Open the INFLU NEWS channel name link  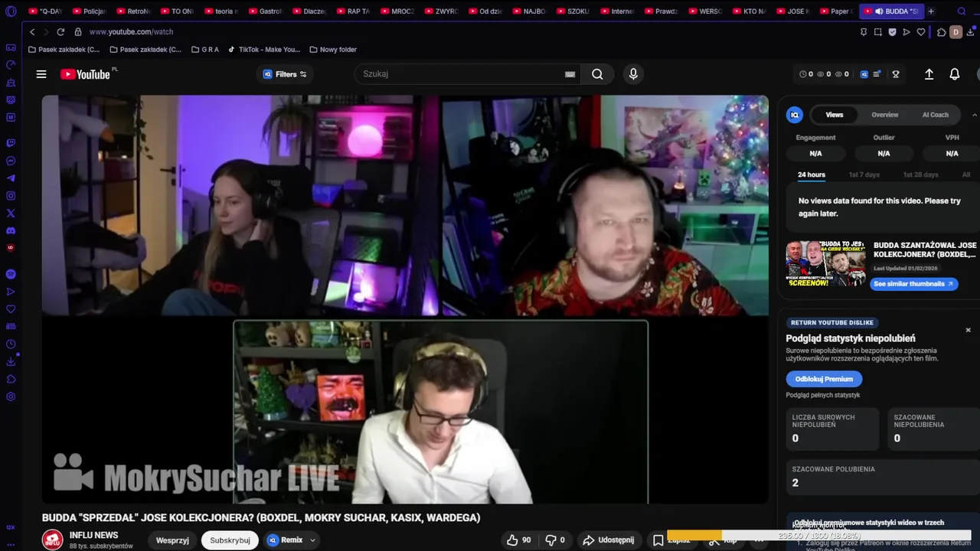pyautogui.click(x=93, y=535)
